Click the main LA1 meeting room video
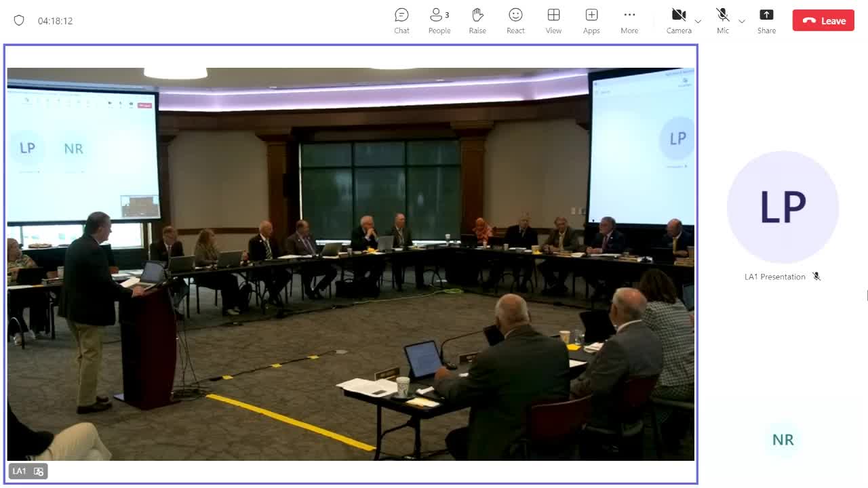This screenshot has height=488, width=868. pyautogui.click(x=351, y=264)
